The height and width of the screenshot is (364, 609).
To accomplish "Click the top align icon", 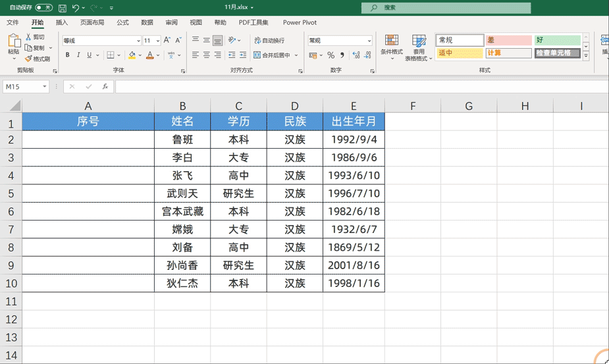I will point(196,40).
